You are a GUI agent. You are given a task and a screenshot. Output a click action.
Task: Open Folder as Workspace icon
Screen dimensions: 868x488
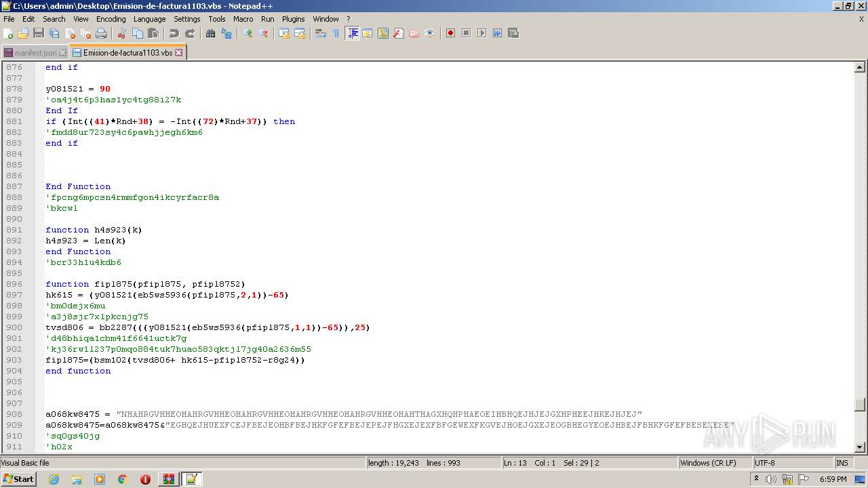pyautogui.click(x=414, y=33)
